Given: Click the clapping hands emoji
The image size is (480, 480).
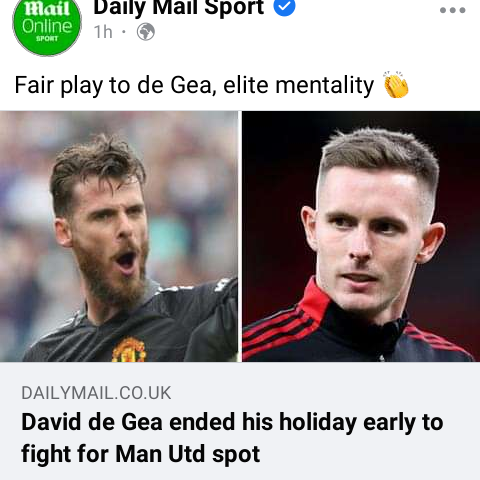Looking at the screenshot, I should [x=396, y=85].
